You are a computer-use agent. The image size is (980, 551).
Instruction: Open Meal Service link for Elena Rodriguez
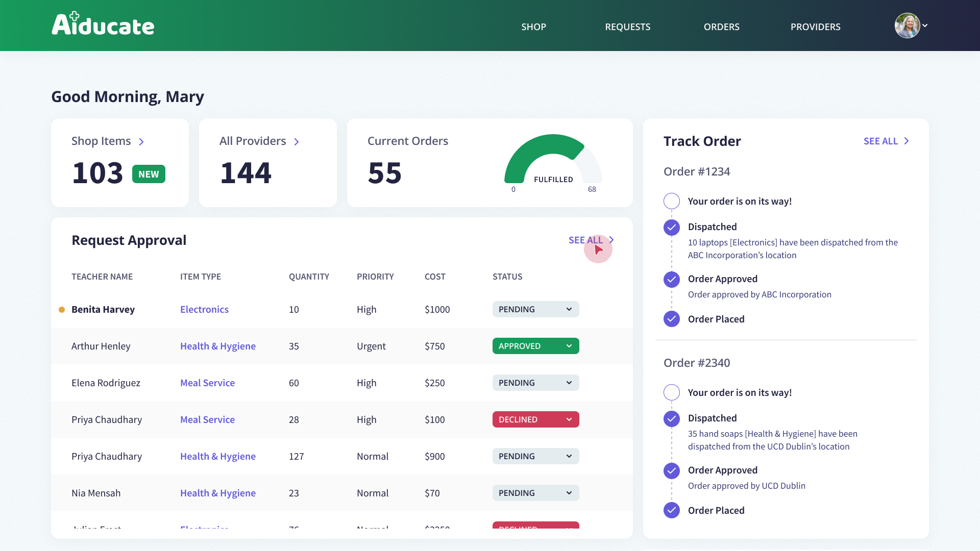(x=207, y=383)
